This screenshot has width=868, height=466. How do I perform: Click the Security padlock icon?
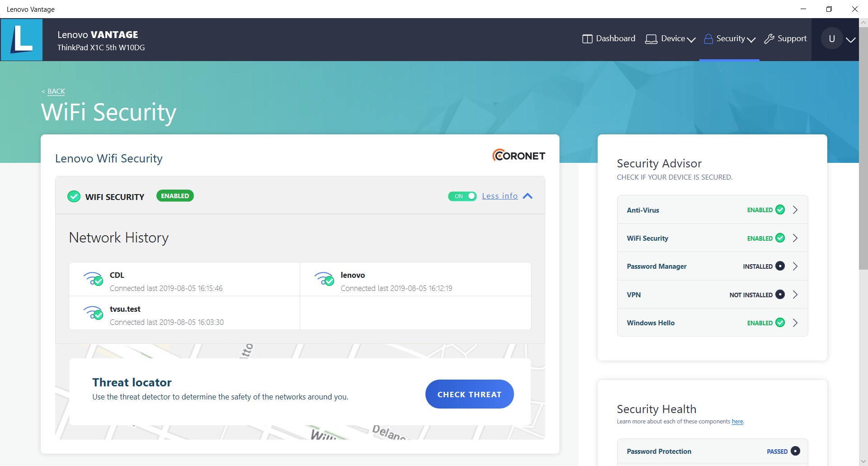coord(708,39)
